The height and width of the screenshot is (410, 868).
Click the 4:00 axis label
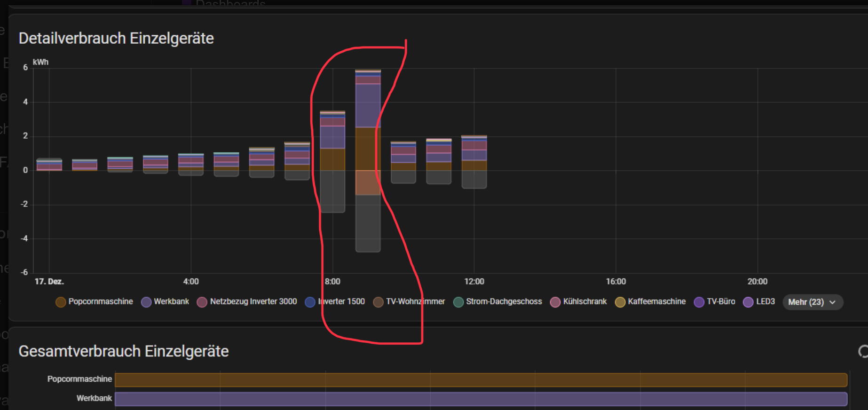point(190,282)
